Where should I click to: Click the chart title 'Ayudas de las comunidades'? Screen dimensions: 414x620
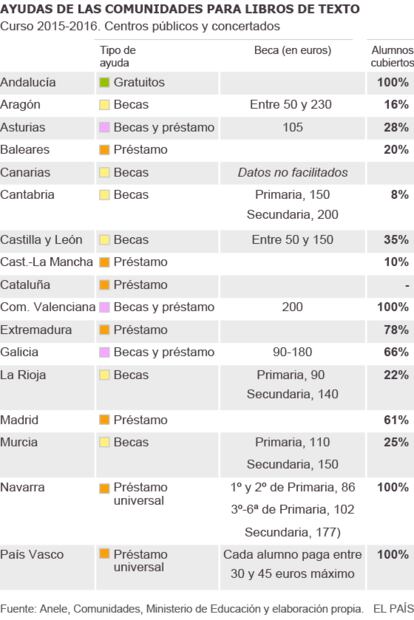[180, 9]
